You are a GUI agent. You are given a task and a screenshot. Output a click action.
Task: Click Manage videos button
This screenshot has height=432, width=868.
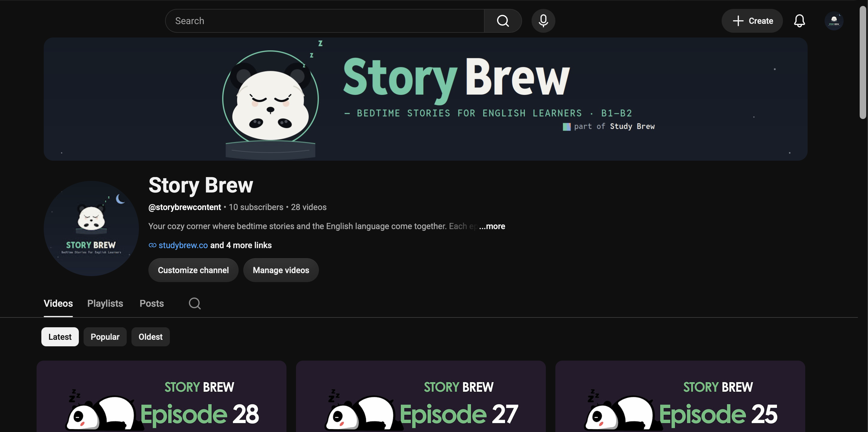click(x=281, y=270)
